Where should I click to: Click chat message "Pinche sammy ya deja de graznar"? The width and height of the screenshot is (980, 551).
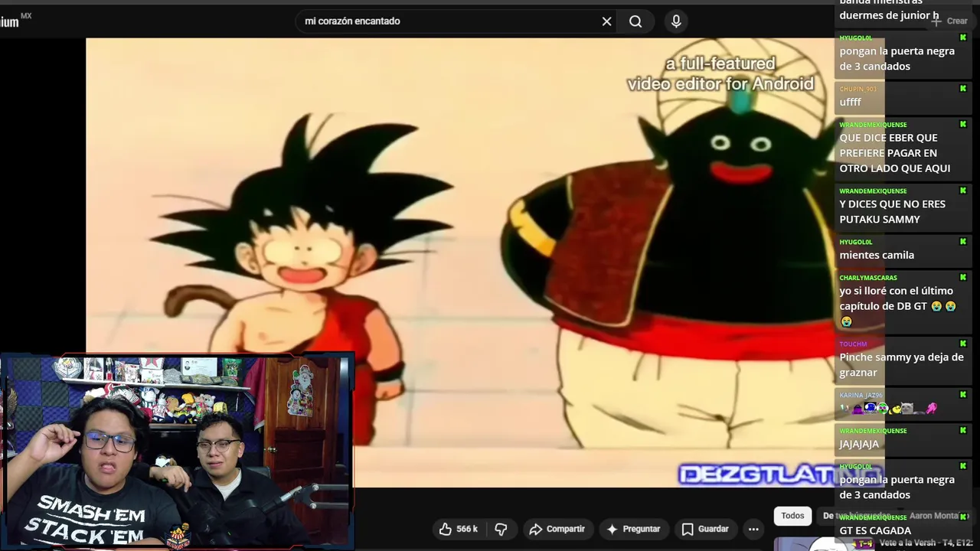(x=901, y=364)
